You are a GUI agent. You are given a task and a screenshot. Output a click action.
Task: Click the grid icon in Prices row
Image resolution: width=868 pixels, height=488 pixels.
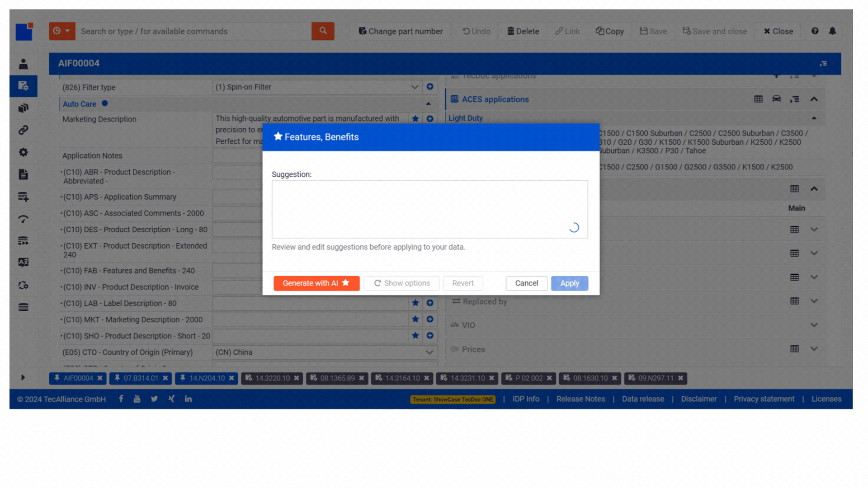pos(794,349)
